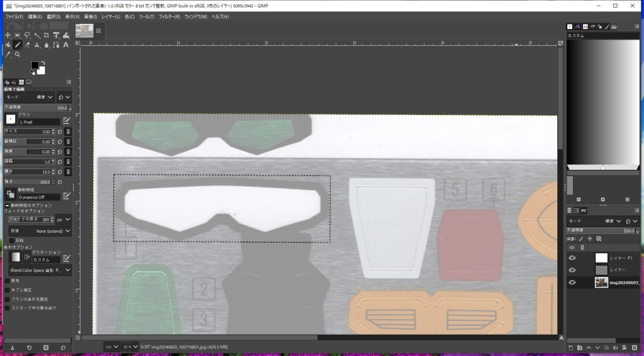Choose the Zoom magnifier tool
The image size is (644, 356).
tap(18, 55)
